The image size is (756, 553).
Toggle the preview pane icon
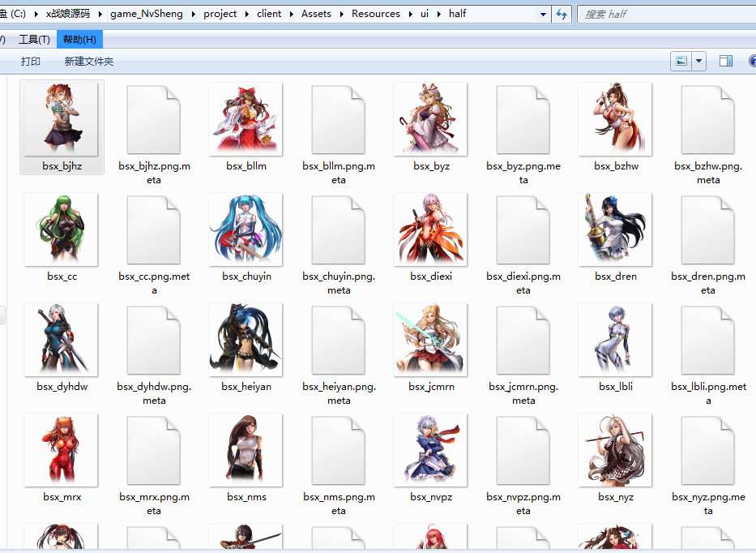pyautogui.click(x=726, y=61)
